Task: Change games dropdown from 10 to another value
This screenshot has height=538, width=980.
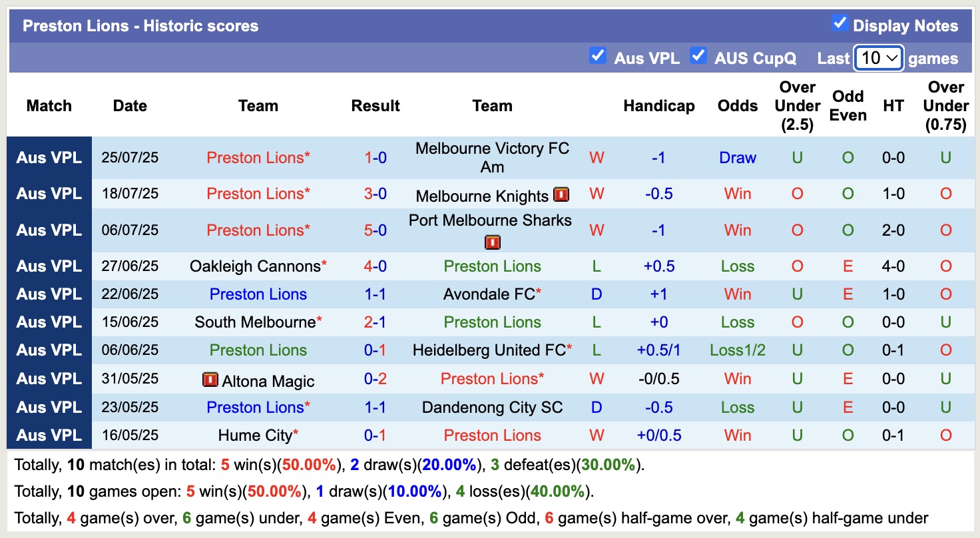Action: tap(877, 58)
